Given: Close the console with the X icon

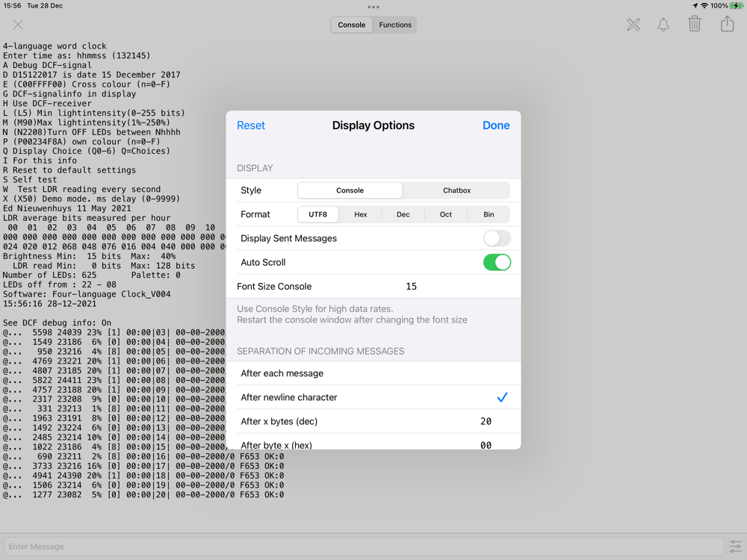Looking at the screenshot, I should [18, 25].
